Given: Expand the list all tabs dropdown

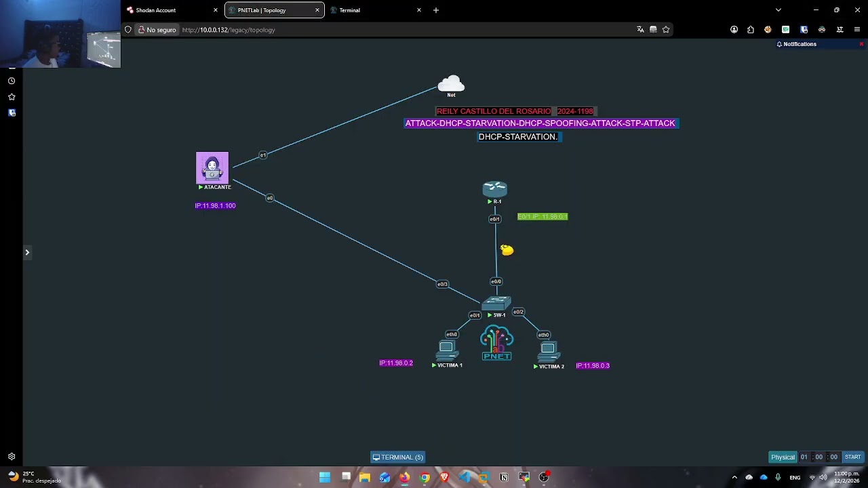Looking at the screenshot, I should [778, 10].
